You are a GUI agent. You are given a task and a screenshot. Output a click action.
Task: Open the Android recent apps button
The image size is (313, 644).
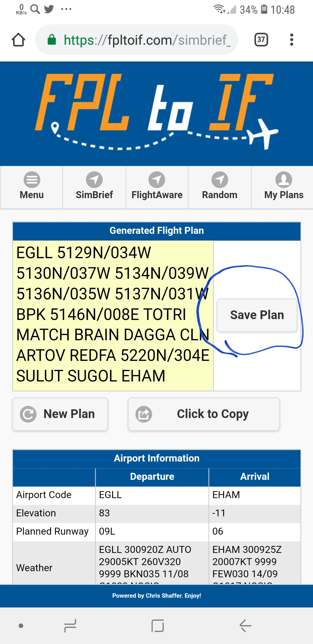70,625
